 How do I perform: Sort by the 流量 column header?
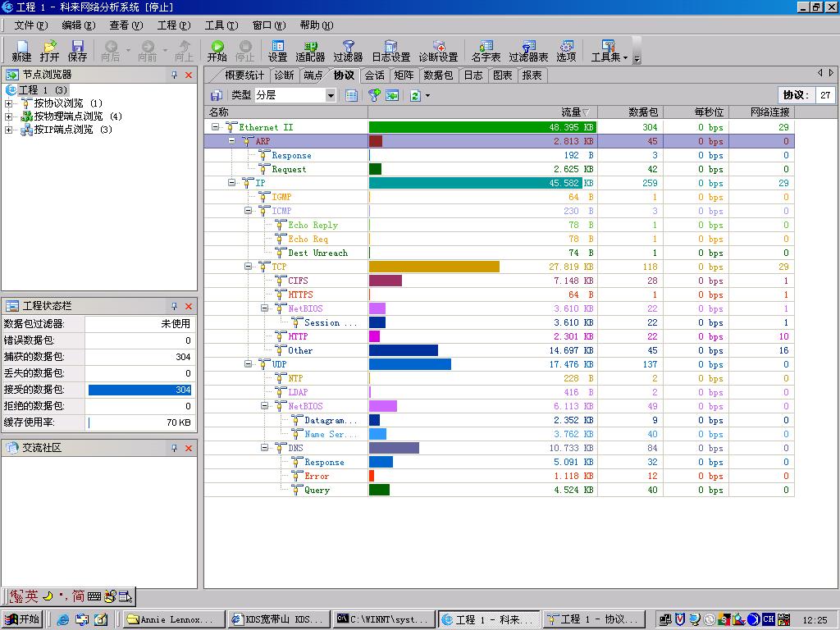571,112
